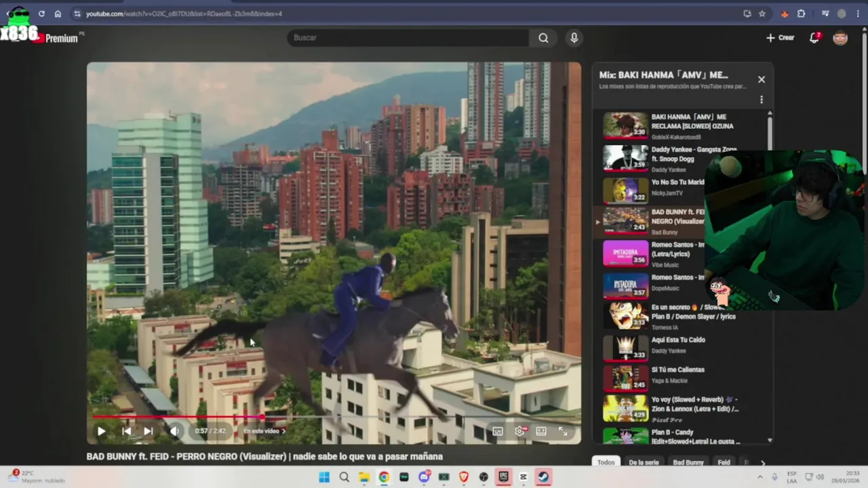The width and height of the screenshot is (868, 488).
Task: Expand the 'En este video' chapters chevron
Action: [x=283, y=431]
